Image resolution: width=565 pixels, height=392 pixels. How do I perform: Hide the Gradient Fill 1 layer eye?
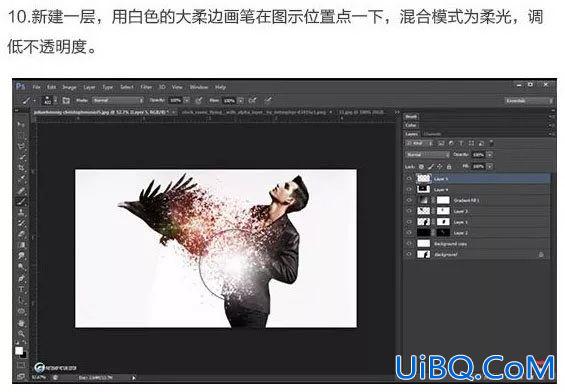(409, 200)
